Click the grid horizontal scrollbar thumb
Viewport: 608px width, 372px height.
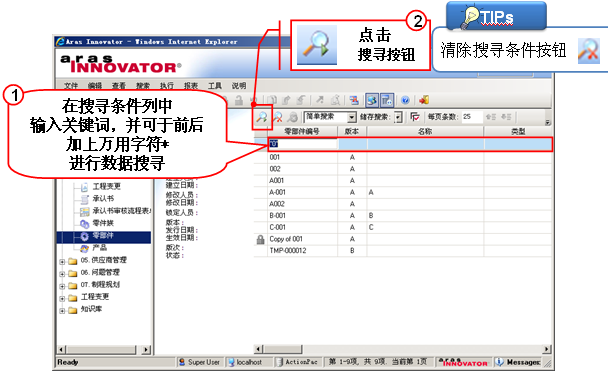click(283, 349)
